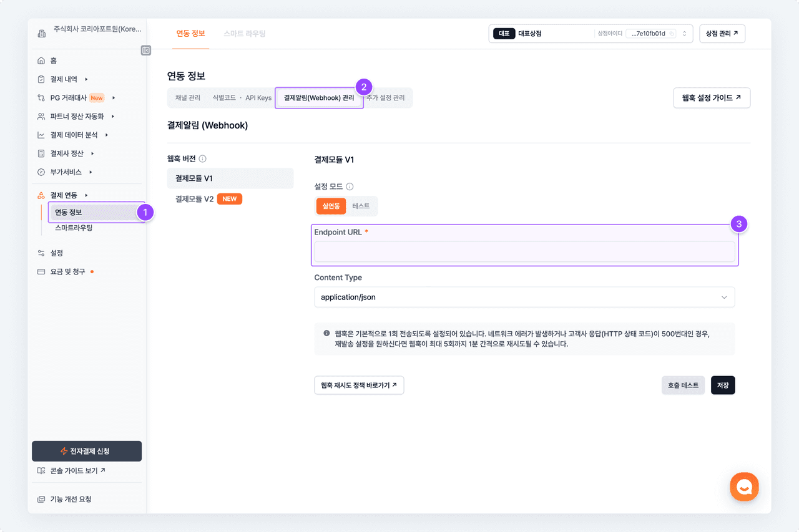Click into the Endpoint URL input field
Screen dimensions: 799x532
(x=524, y=251)
